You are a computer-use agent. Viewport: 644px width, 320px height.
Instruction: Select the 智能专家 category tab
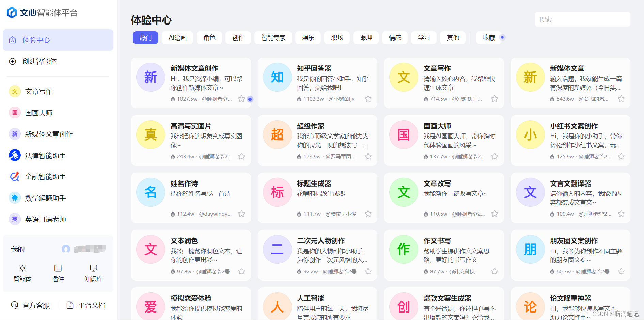click(x=273, y=38)
